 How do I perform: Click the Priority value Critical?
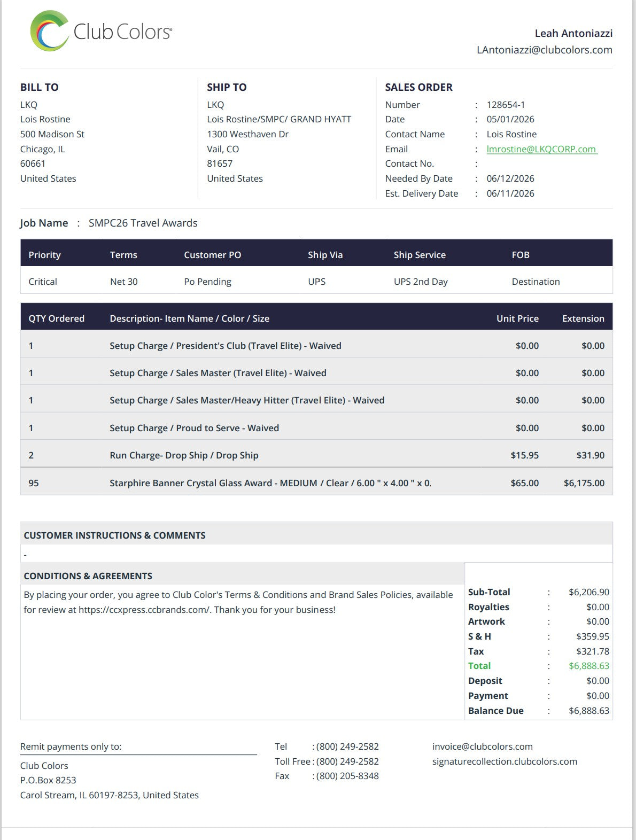pos(43,282)
